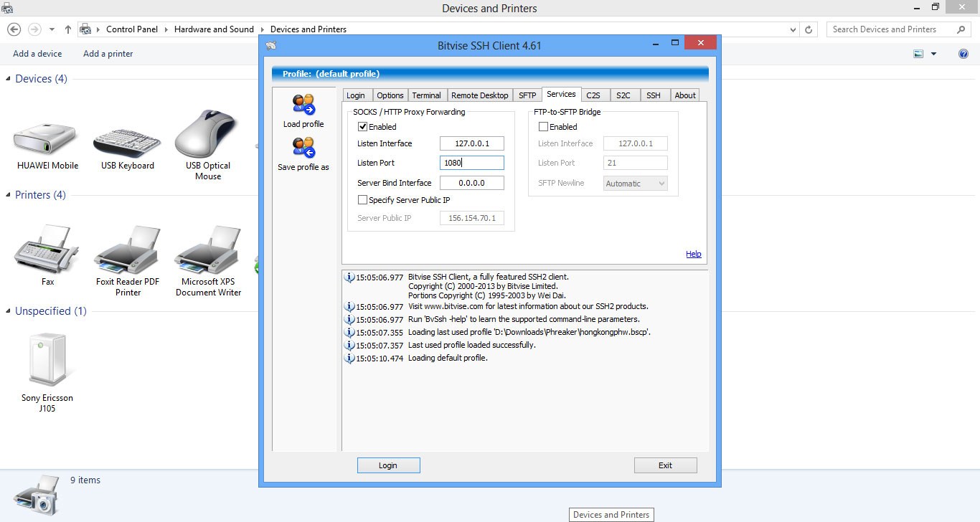Screen dimensions: 980x522
Task: Click the Refresh address bar button
Action: pyautogui.click(x=809, y=29)
